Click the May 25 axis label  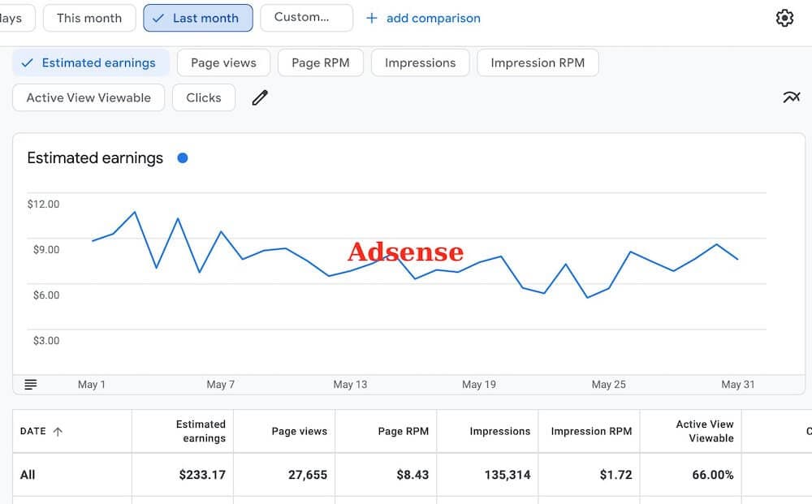[608, 385]
